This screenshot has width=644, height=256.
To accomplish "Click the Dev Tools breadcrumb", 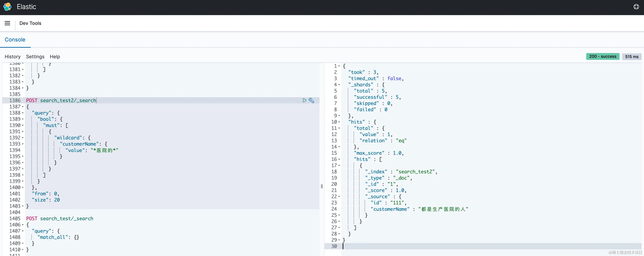I will [x=30, y=23].
